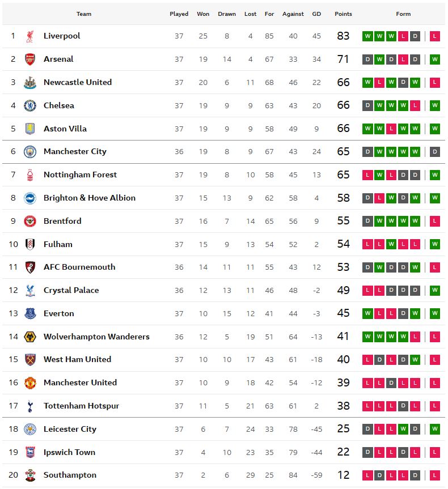
Task: Click the Chelsea club crest
Action: coord(30,106)
